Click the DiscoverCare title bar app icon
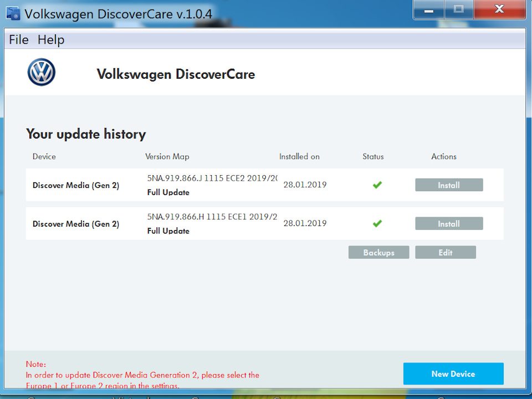Viewport: 532px width, 399px height. 13,13
